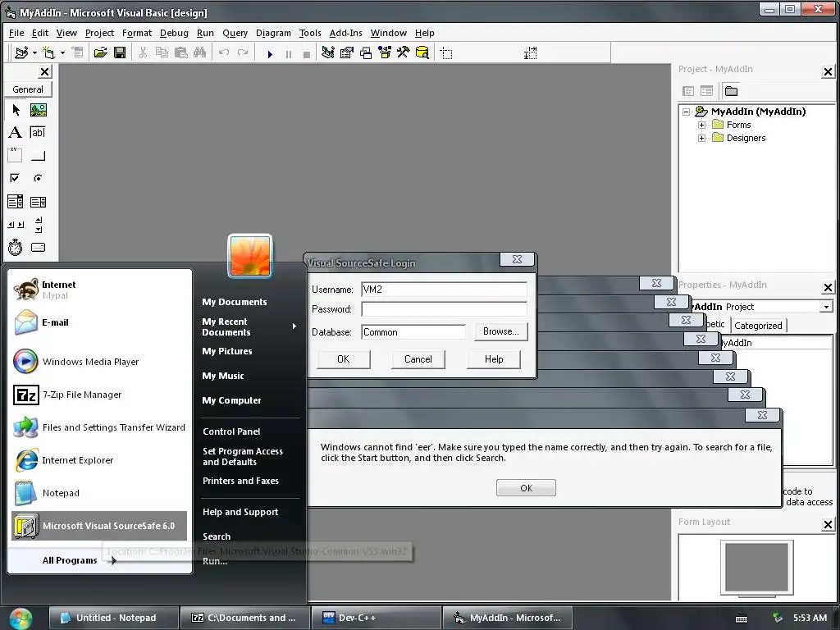
Task: Click the Windows Start orb button
Action: (21, 619)
